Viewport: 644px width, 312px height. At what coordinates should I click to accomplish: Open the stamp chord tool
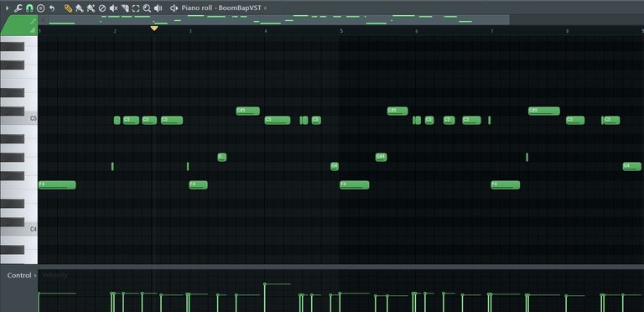click(40, 8)
